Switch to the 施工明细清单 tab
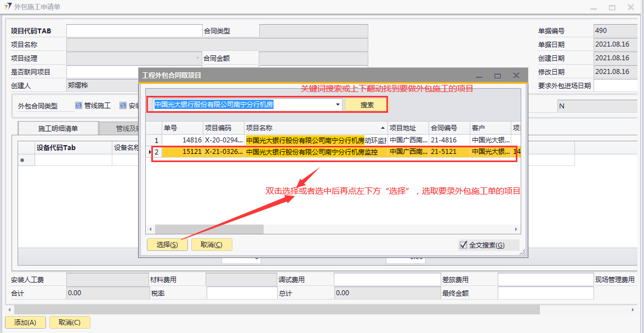This screenshot has width=644, height=333. coord(58,129)
